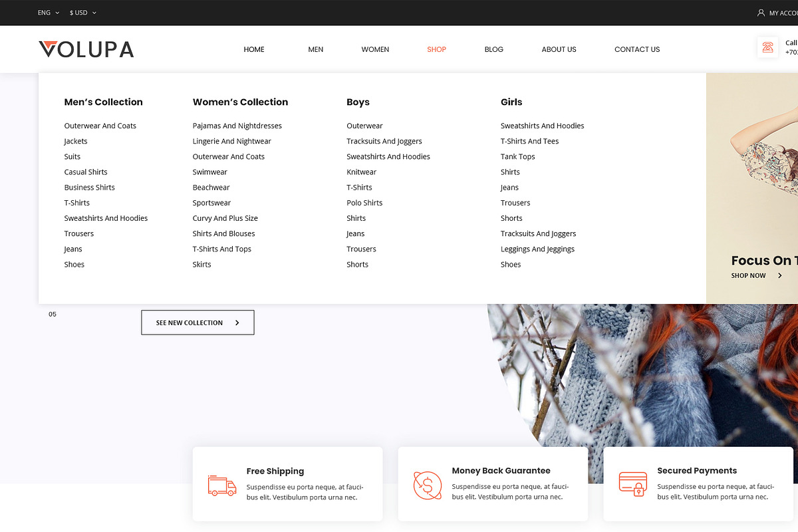
Task: Open Boys Tracksuits And Joggers
Action: click(384, 141)
